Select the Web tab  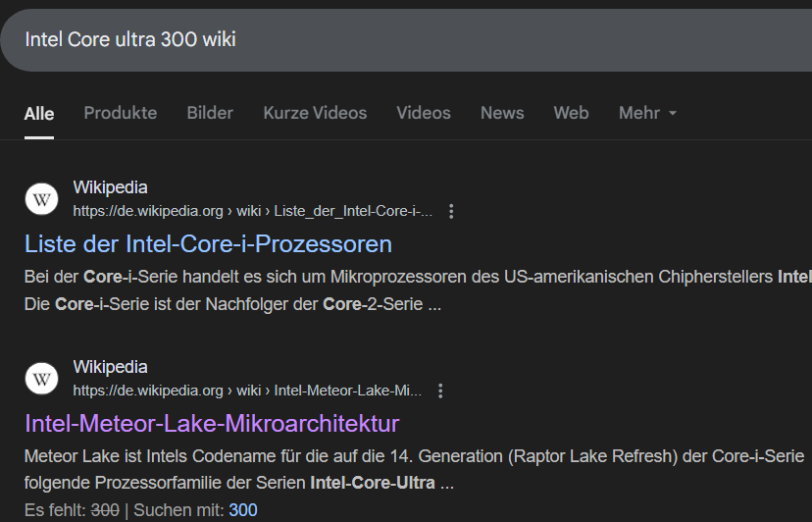(x=571, y=113)
